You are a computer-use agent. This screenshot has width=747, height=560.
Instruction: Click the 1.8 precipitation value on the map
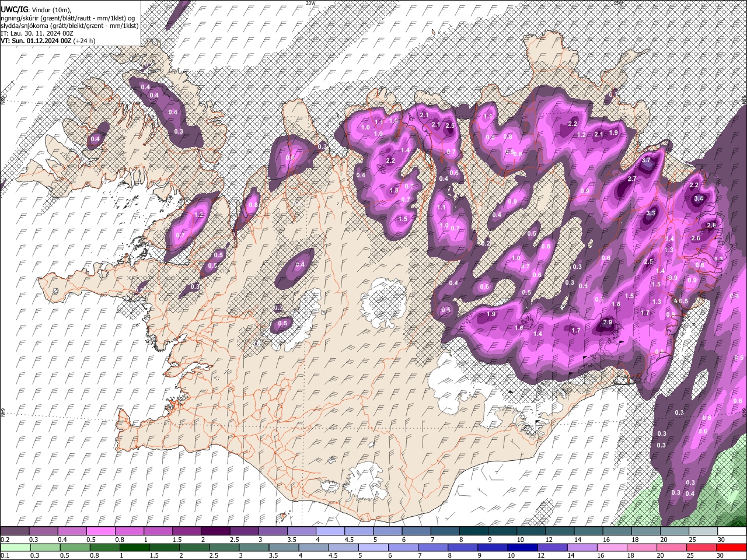(x=394, y=190)
